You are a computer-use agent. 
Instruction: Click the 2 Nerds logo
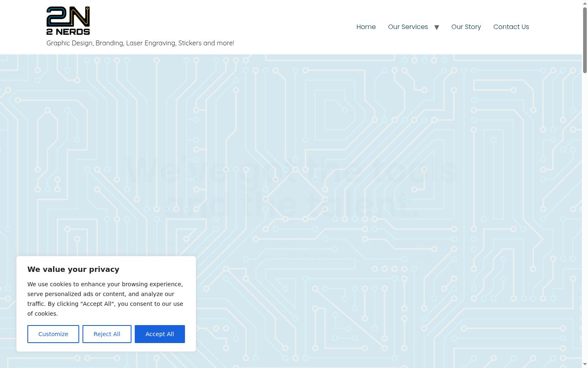click(x=68, y=21)
